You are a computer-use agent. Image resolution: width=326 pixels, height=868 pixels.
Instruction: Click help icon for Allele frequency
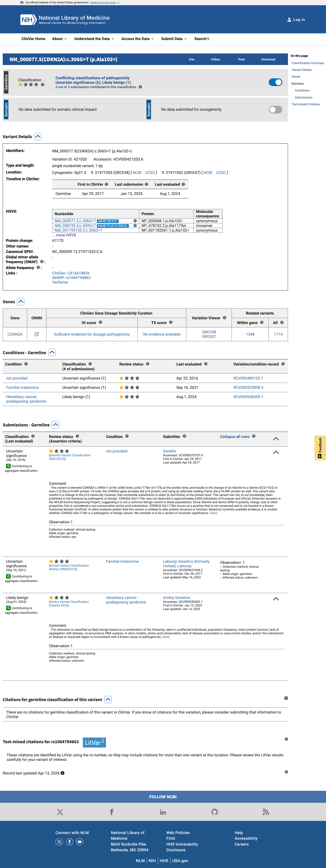coord(38,267)
